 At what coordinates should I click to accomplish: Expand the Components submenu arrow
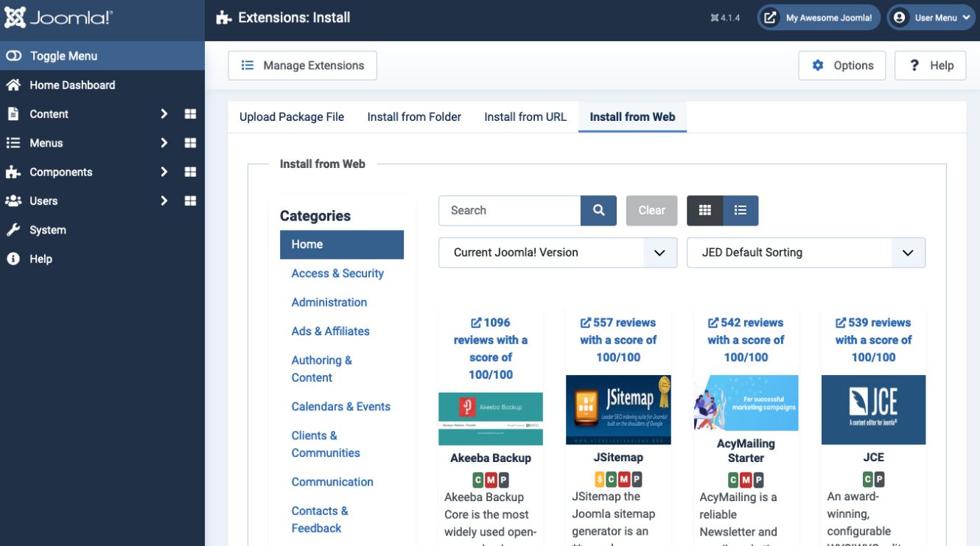click(x=164, y=172)
